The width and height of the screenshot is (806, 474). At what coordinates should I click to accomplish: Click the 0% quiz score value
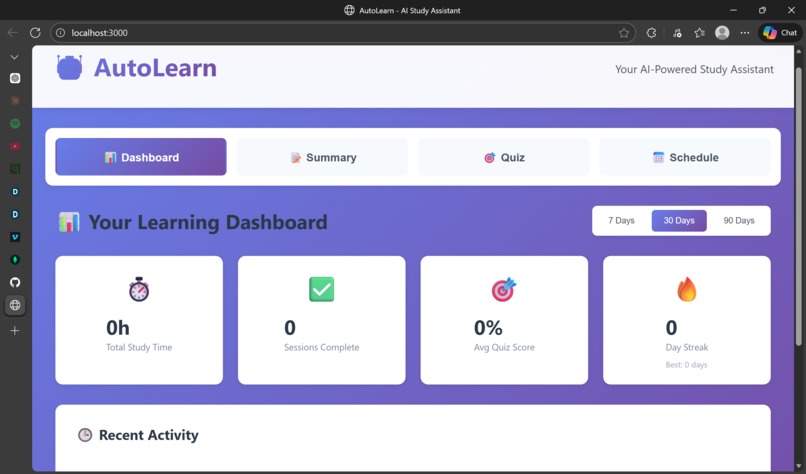pos(488,327)
